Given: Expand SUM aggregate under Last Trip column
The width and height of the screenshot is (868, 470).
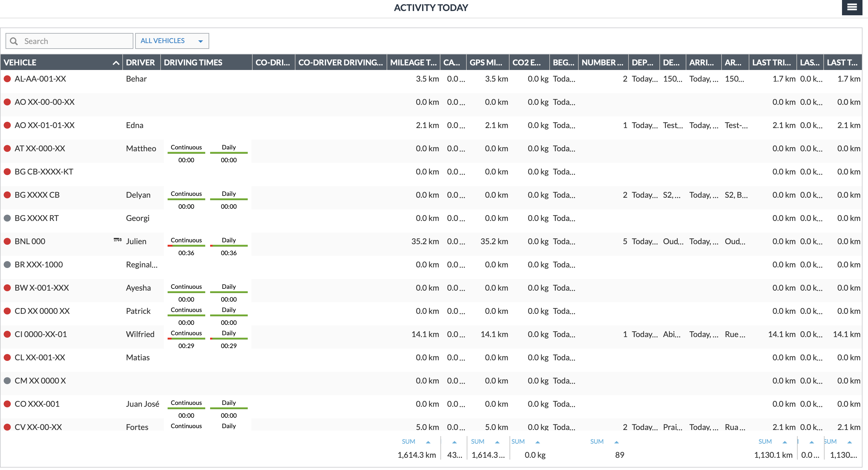Looking at the screenshot, I should [785, 442].
